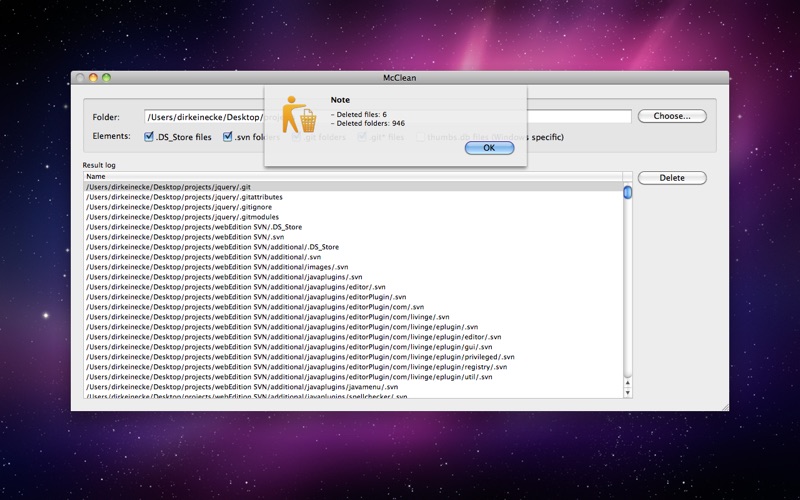The width and height of the screenshot is (800, 500).
Task: Click the blue scrollbar thumb in result log
Action: tap(628, 192)
